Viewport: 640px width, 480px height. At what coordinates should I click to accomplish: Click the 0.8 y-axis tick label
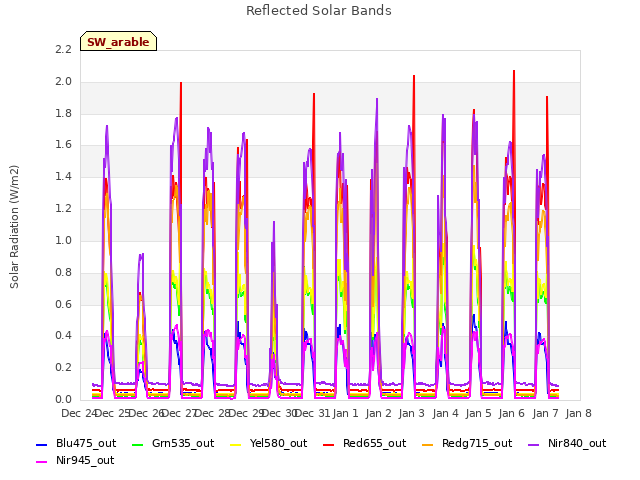coord(63,272)
